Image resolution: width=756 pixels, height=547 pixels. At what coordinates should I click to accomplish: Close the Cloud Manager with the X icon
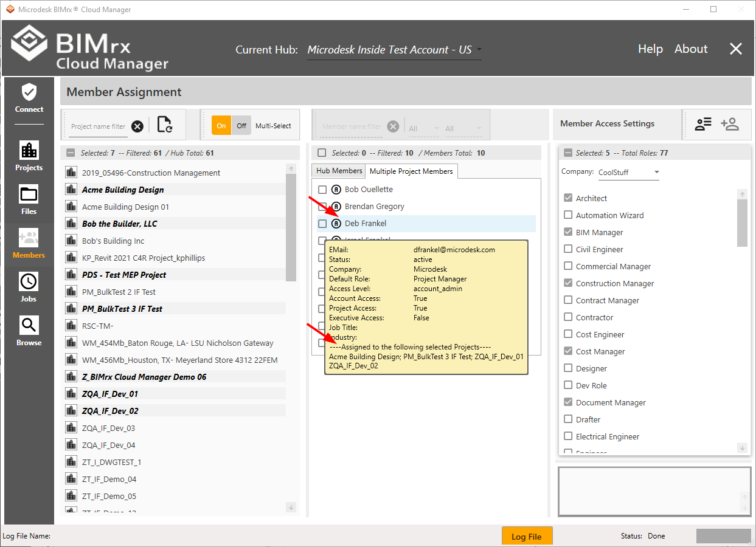pyautogui.click(x=736, y=49)
